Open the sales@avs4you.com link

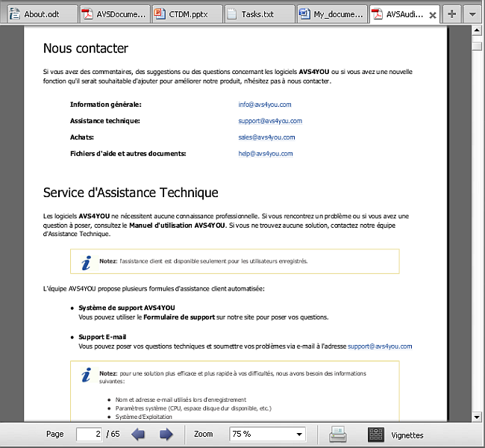(266, 137)
